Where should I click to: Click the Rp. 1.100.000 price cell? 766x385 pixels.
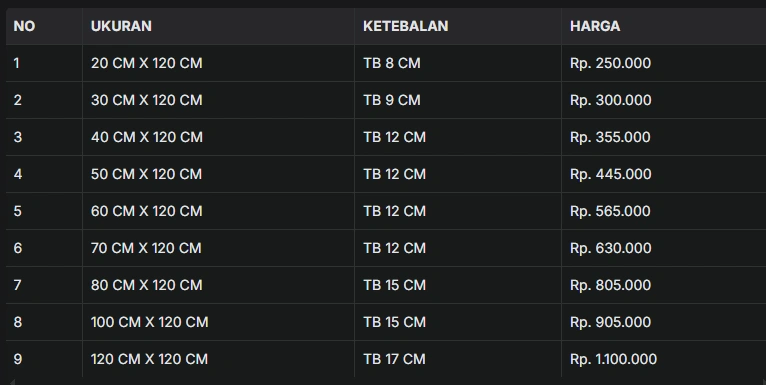(664, 359)
